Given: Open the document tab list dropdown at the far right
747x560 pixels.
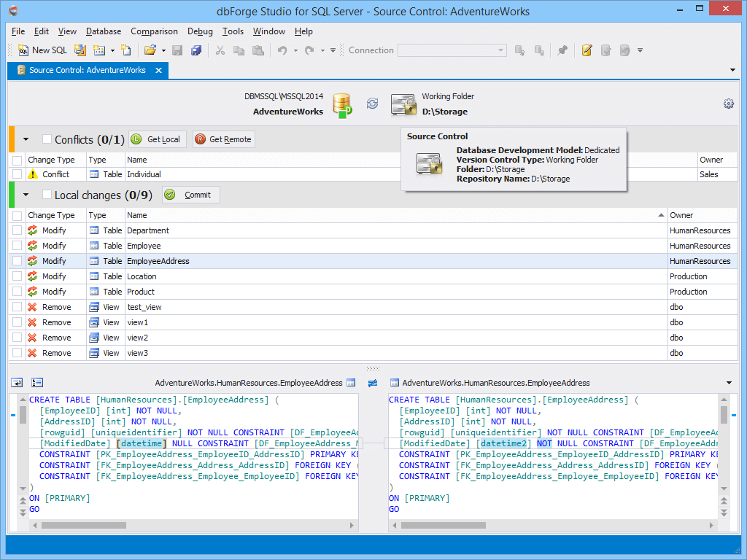Looking at the screenshot, I should [x=732, y=70].
